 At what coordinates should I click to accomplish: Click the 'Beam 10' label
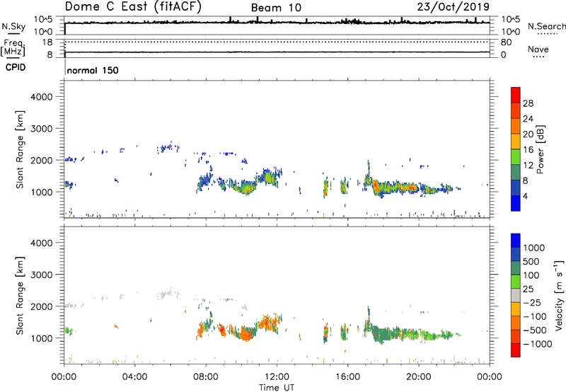pos(276,8)
